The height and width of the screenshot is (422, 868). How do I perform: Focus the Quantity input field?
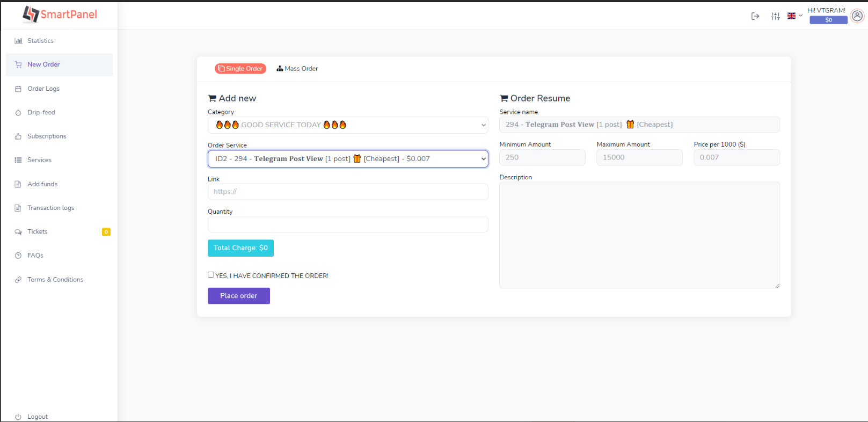click(x=348, y=224)
